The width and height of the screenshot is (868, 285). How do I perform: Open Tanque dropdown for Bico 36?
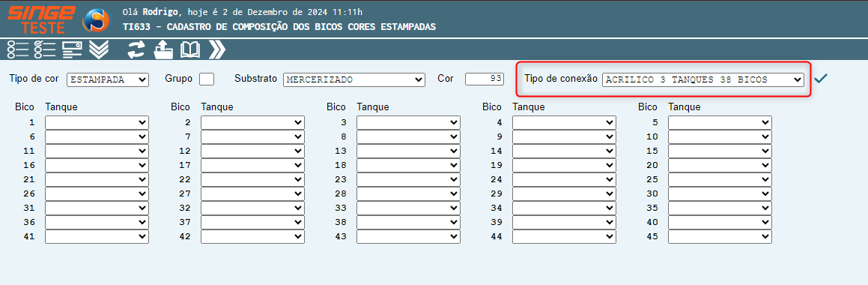[97, 222]
